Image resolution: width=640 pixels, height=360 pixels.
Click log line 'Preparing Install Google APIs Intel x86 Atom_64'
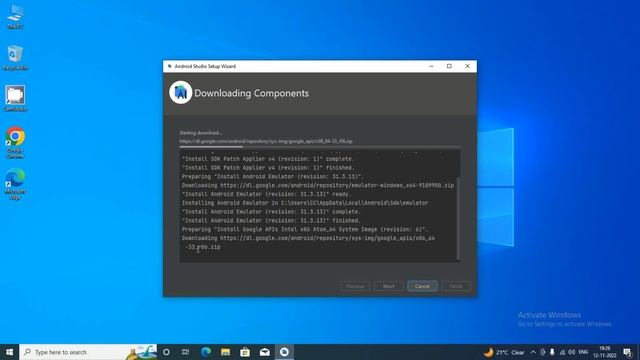(304, 229)
